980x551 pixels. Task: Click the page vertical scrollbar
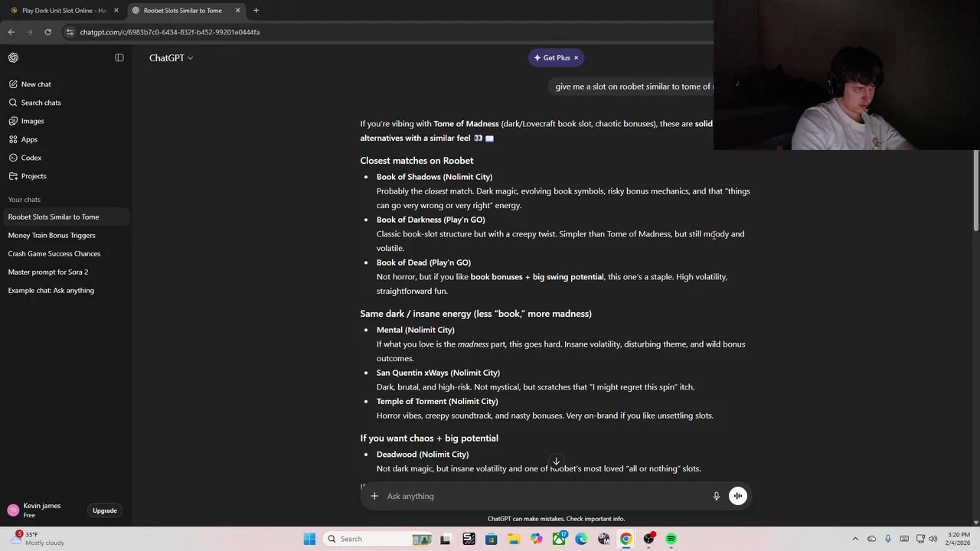[976, 191]
